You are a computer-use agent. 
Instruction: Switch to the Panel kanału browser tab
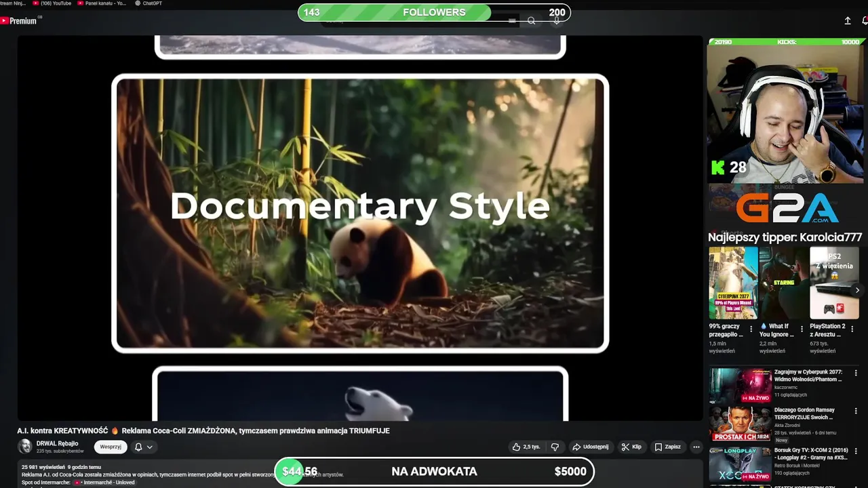tap(102, 3)
